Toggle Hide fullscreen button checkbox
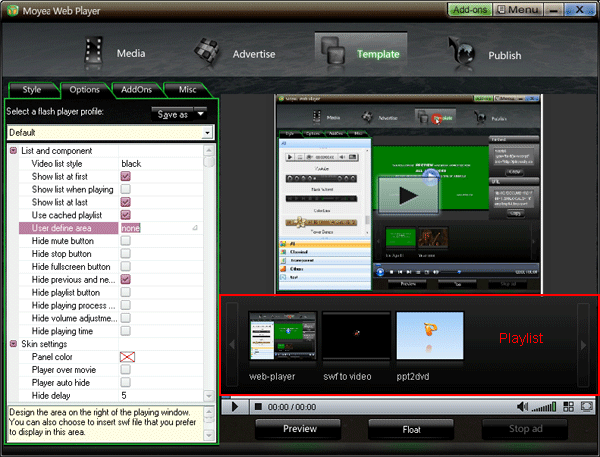This screenshot has height=457, width=600. (126, 266)
